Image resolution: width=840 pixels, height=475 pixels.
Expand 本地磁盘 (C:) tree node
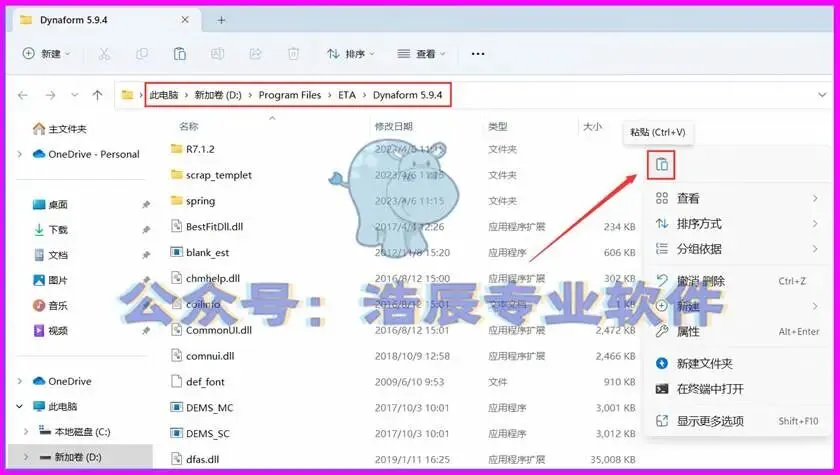point(26,432)
